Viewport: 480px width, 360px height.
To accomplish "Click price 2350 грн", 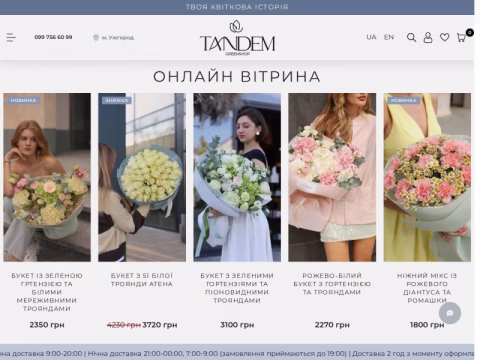I will tap(47, 325).
